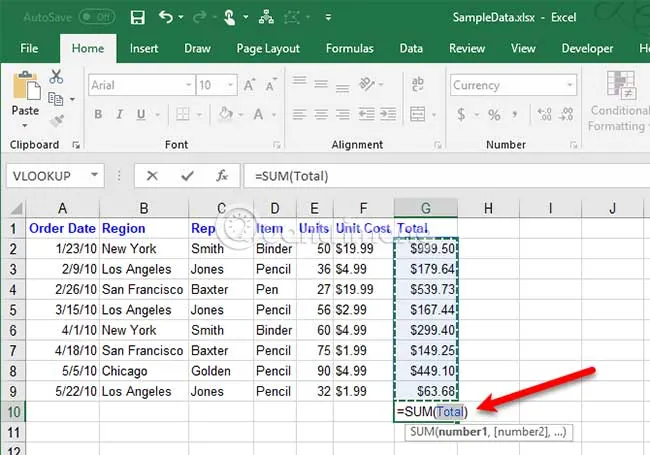Click the Insert Function fx icon
The height and width of the screenshot is (455, 650).
coord(222,176)
